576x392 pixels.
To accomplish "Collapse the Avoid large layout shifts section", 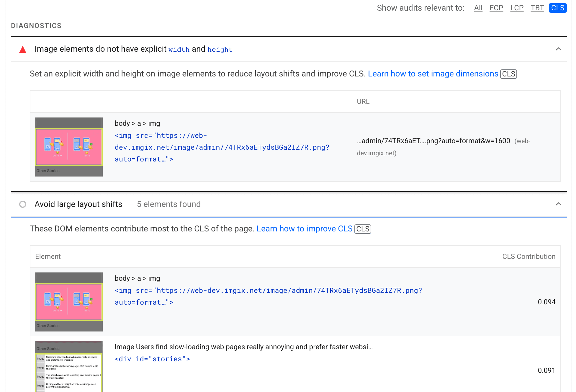I will (559, 204).
